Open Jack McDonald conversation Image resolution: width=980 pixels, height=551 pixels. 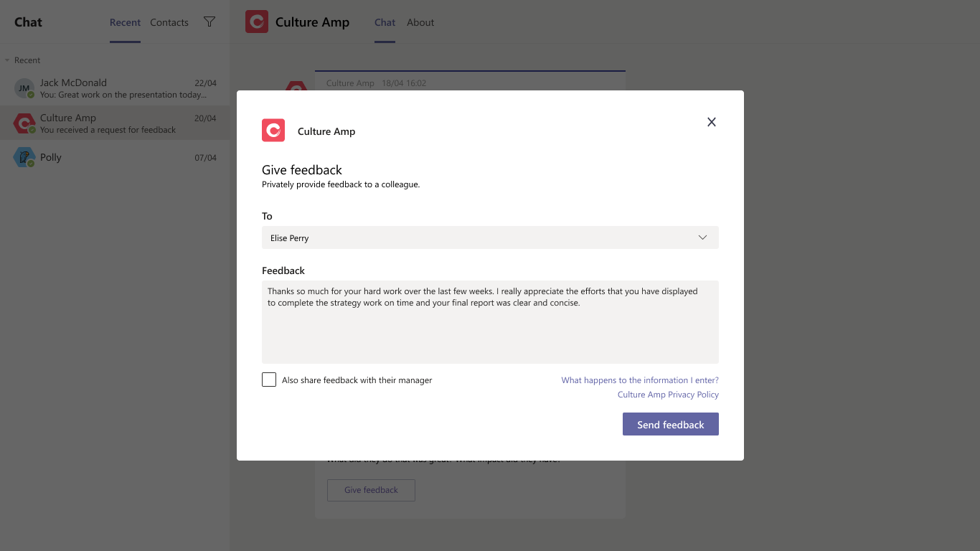[115, 88]
